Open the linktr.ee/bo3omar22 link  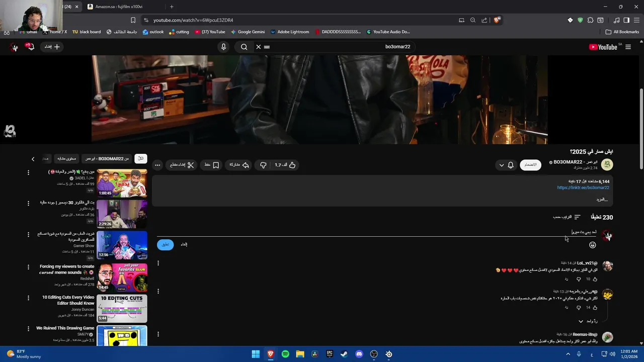coord(583,188)
